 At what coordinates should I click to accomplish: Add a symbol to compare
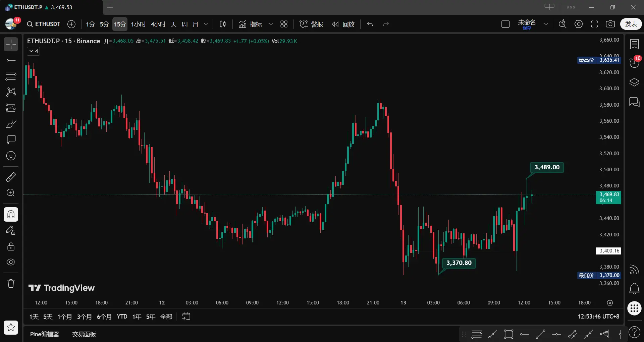71,24
